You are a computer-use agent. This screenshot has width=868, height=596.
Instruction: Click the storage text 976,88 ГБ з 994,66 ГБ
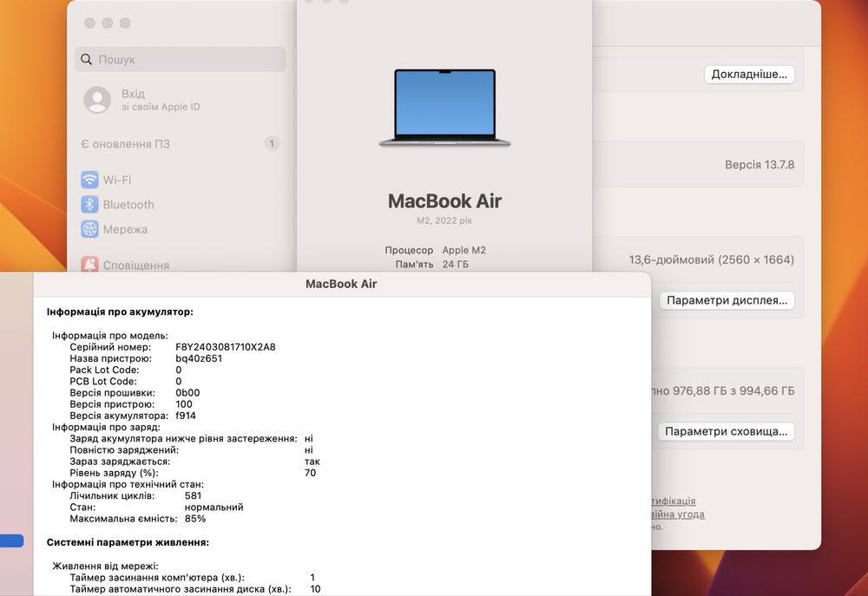(733, 391)
